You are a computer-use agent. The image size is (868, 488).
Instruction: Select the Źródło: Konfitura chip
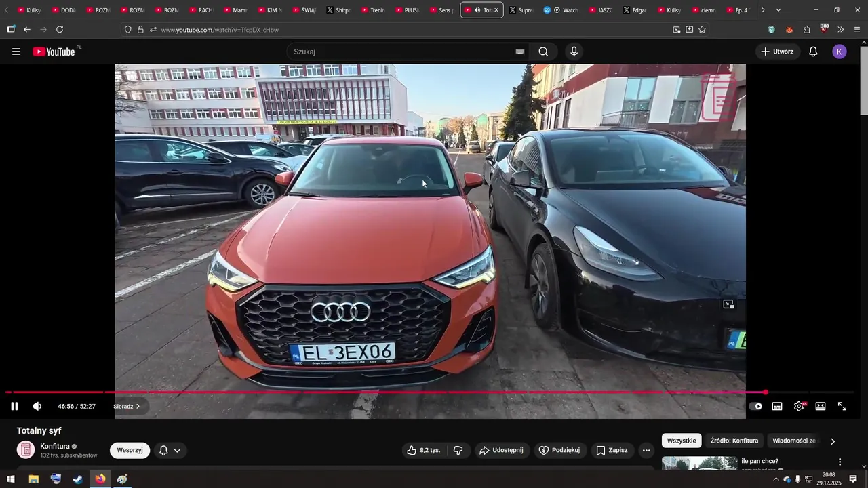(734, 441)
